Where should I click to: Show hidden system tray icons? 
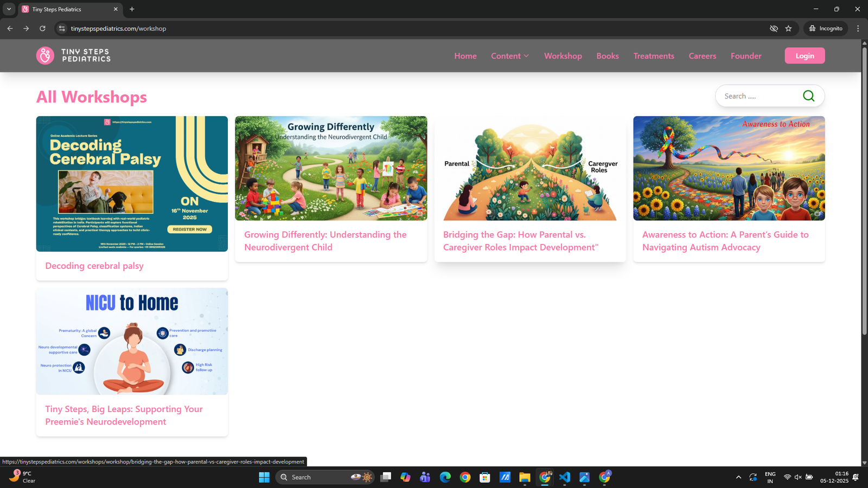(x=738, y=477)
